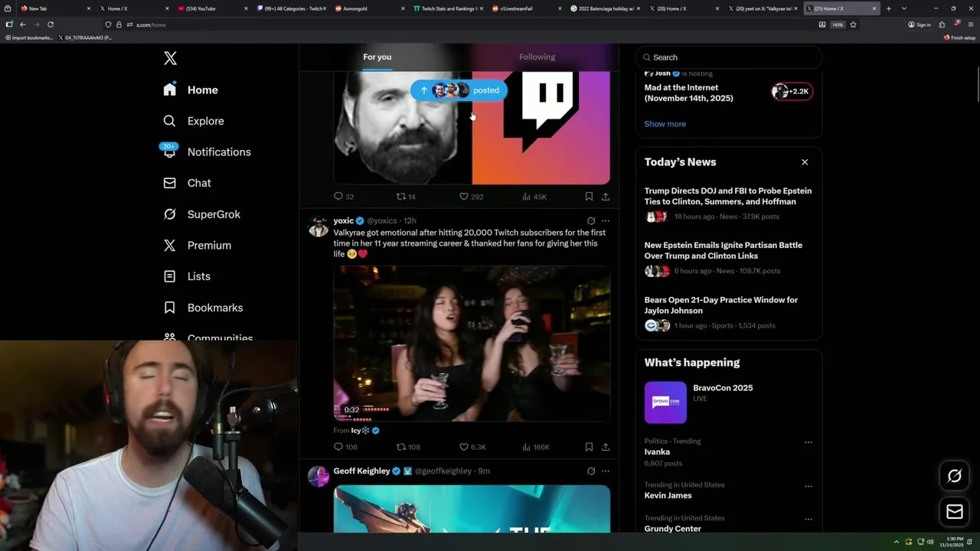The image size is (980, 551).
Task: Open the Firefox application menu
Action: click(970, 24)
